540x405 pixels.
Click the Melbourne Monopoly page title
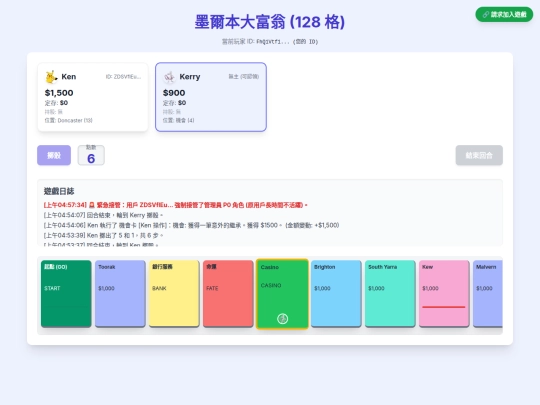tap(270, 22)
